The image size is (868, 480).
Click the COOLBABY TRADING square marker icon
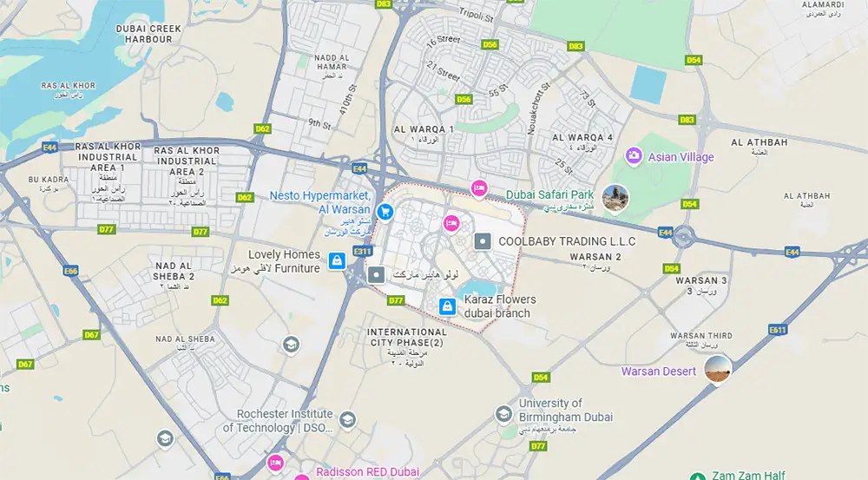coord(483,241)
